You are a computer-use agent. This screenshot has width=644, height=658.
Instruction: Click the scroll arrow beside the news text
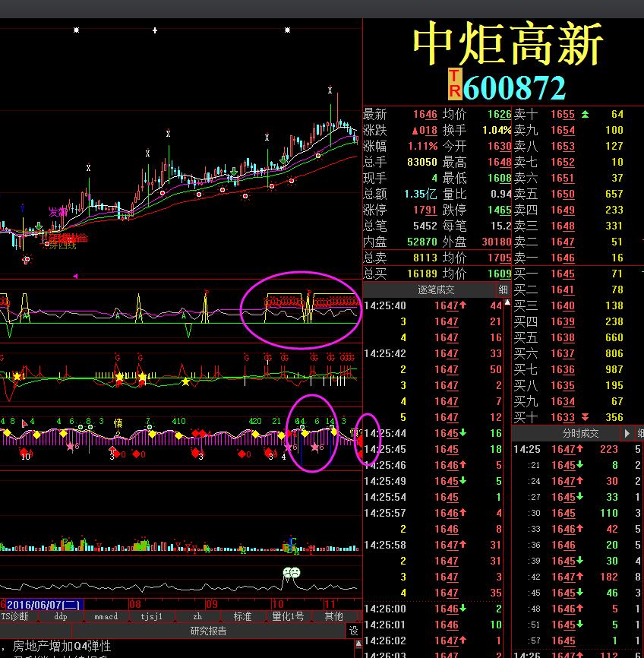click(358, 644)
